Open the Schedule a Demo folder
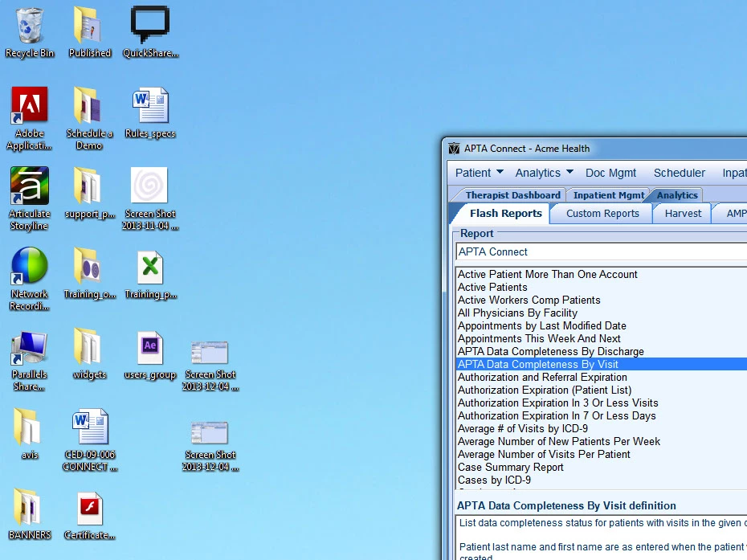Image resolution: width=747 pixels, height=560 pixels. 88,106
